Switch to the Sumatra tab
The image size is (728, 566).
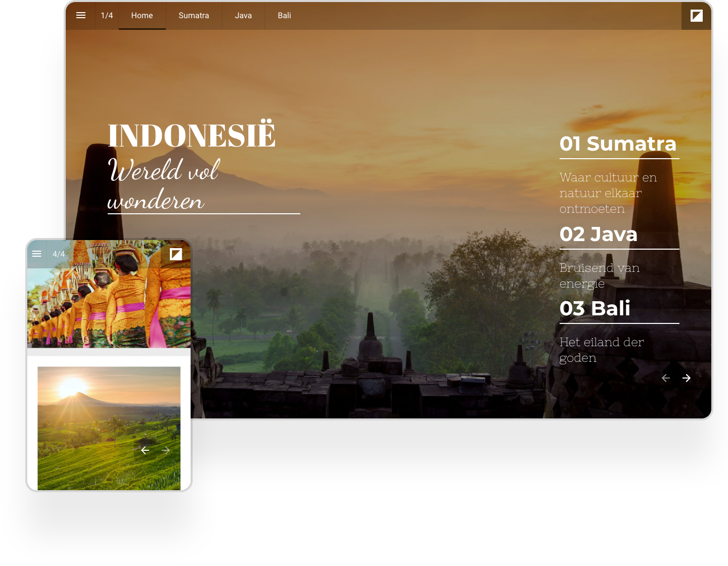pyautogui.click(x=194, y=16)
